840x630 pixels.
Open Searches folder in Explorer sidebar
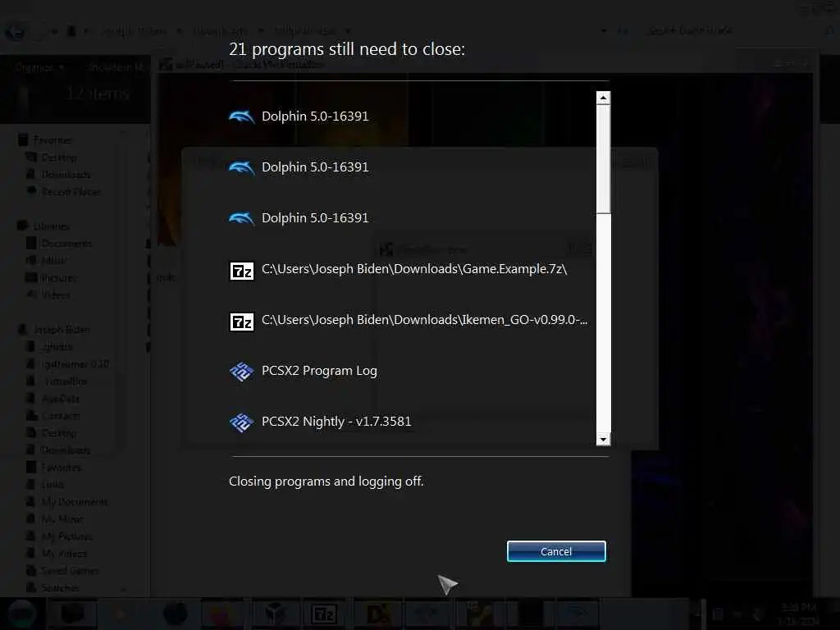tap(53, 587)
